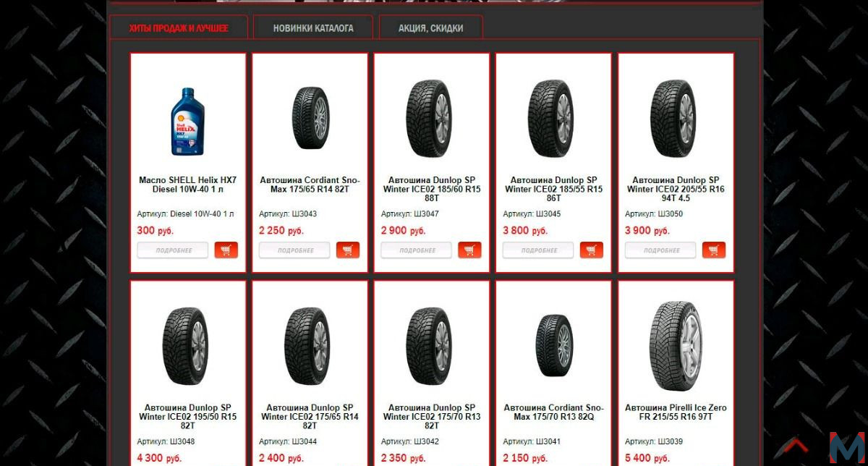Open the Акция, скидки tab
The image size is (868, 466).
pyautogui.click(x=431, y=27)
